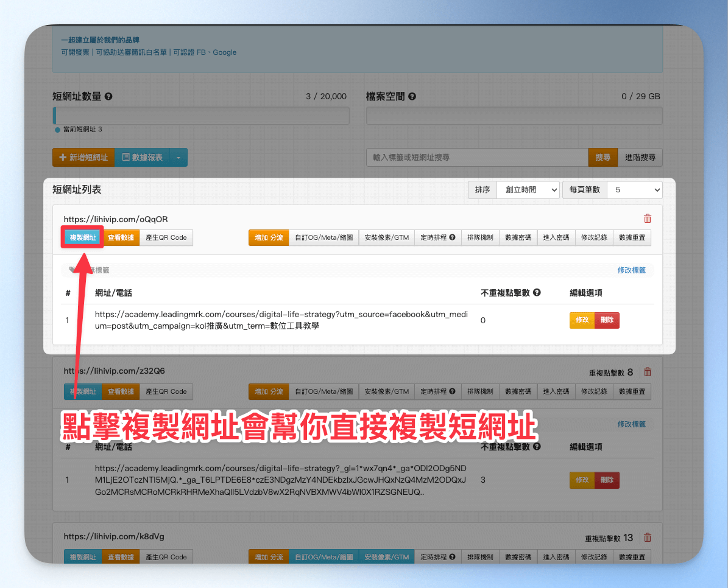Click 複製網址 for the k8dVg link
The height and width of the screenshot is (588, 728).
[x=83, y=556]
